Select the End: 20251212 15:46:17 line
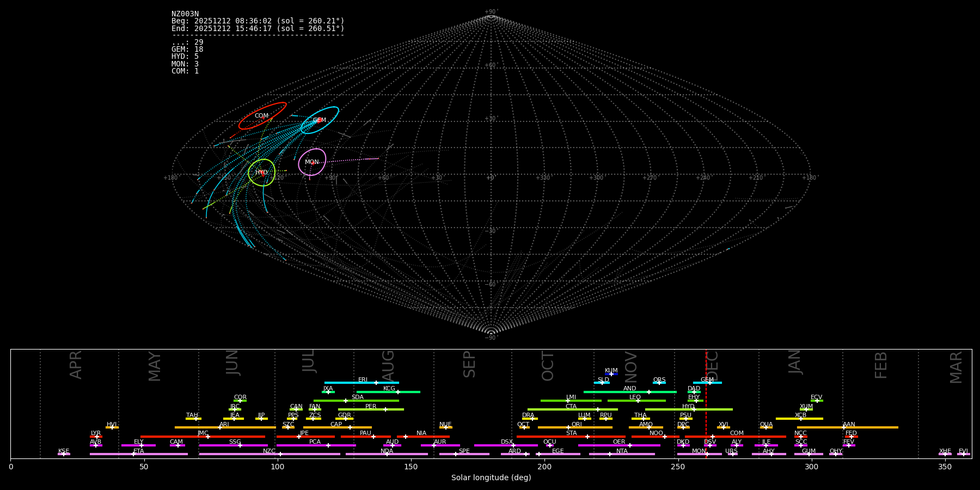 pos(258,28)
